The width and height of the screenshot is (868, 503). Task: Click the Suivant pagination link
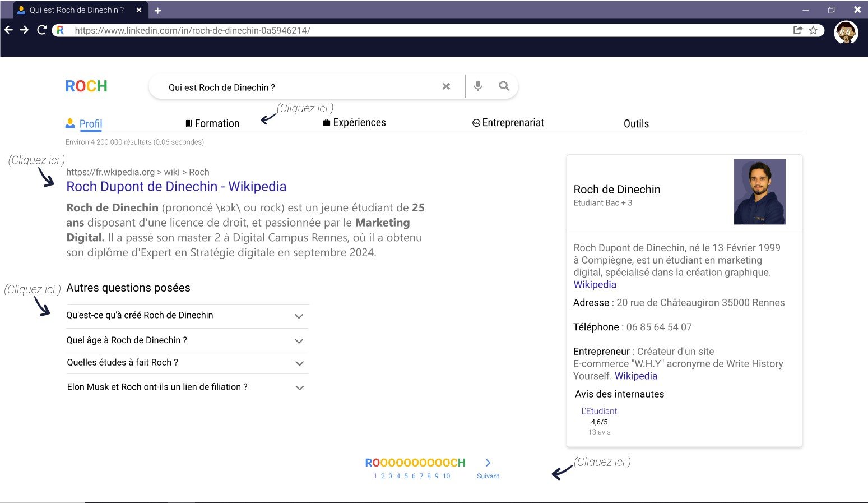click(x=488, y=476)
